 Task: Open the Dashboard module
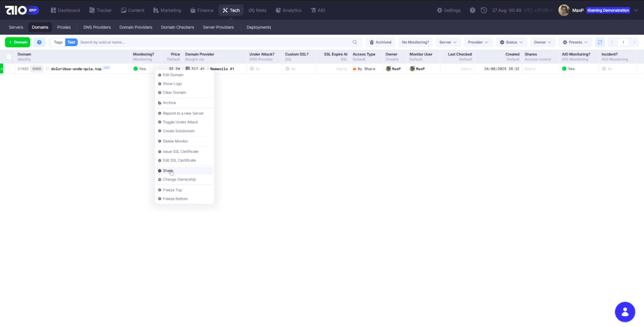65,10
